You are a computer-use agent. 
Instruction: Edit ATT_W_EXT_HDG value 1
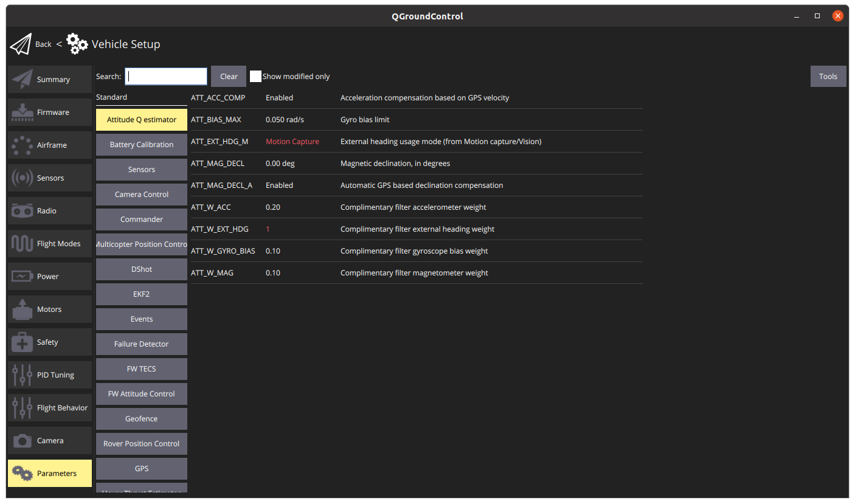(x=268, y=229)
